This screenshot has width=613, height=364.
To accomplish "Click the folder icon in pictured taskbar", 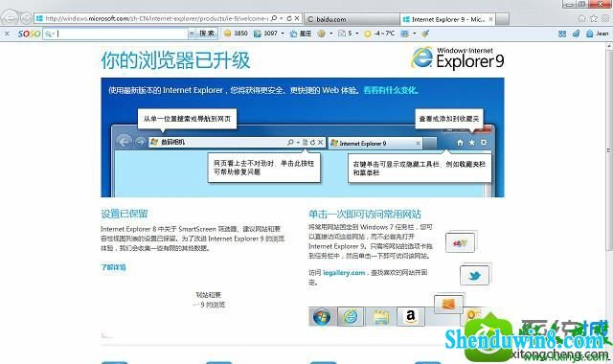I will [381, 317].
